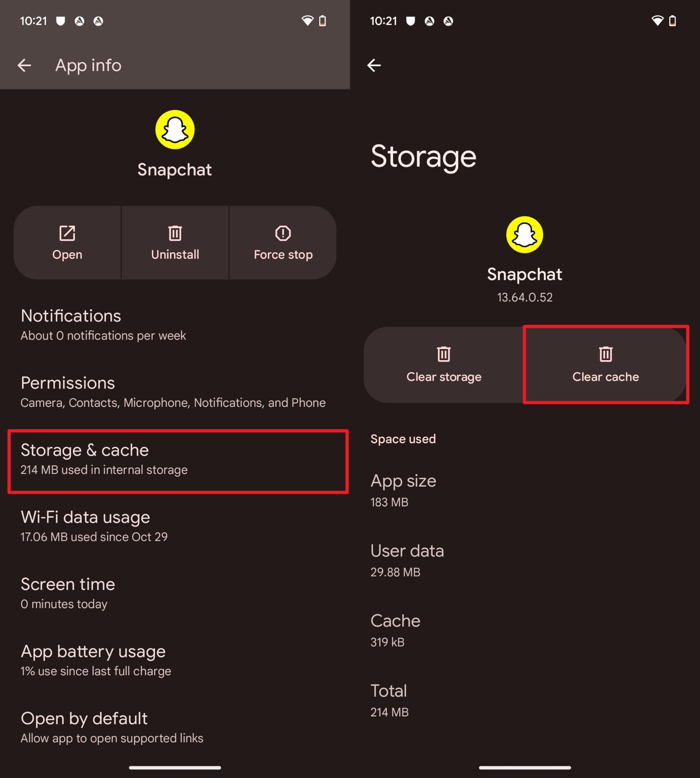
Task: Tap the home gesture bar under Storage page
Action: coord(525,767)
